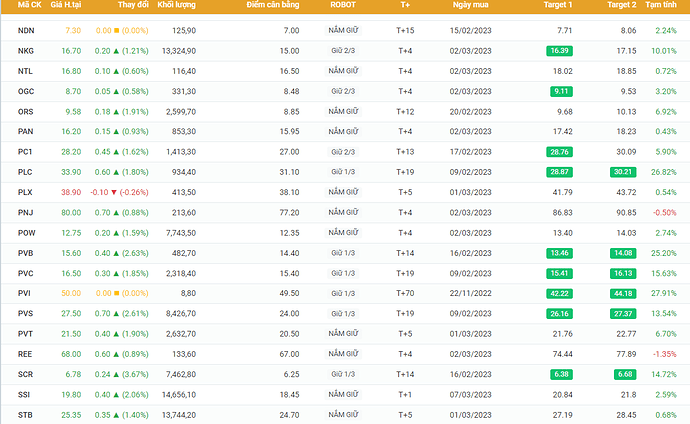This screenshot has width=690, height=424.
Task: Click the Khối lượng column header
Action: click(x=176, y=5)
